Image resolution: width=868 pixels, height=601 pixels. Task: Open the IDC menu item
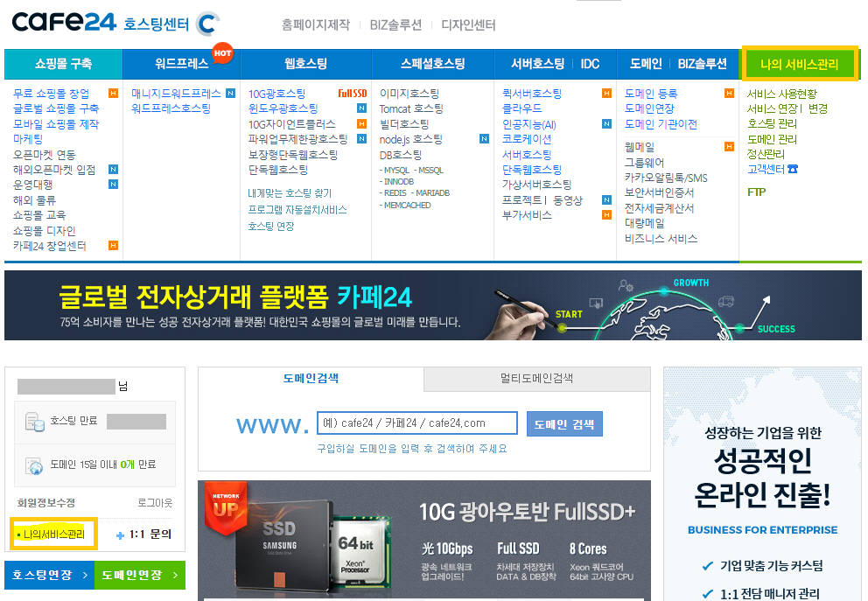click(x=590, y=64)
